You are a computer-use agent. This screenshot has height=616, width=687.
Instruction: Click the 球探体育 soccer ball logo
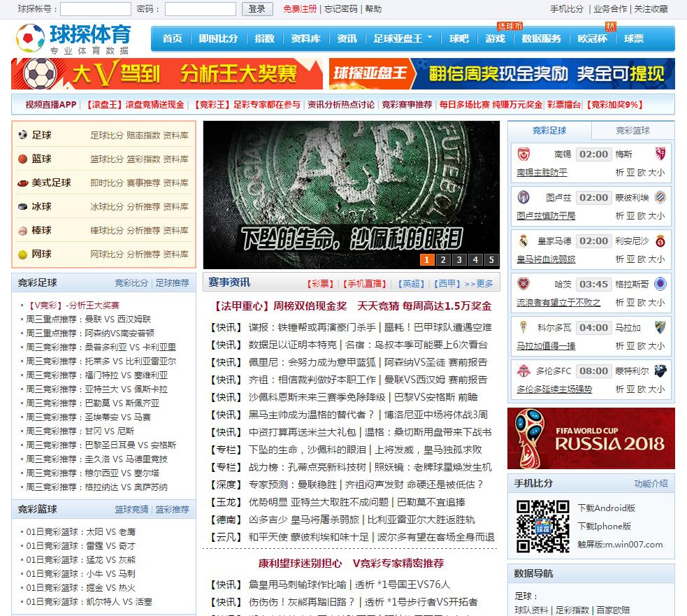pos(30,38)
